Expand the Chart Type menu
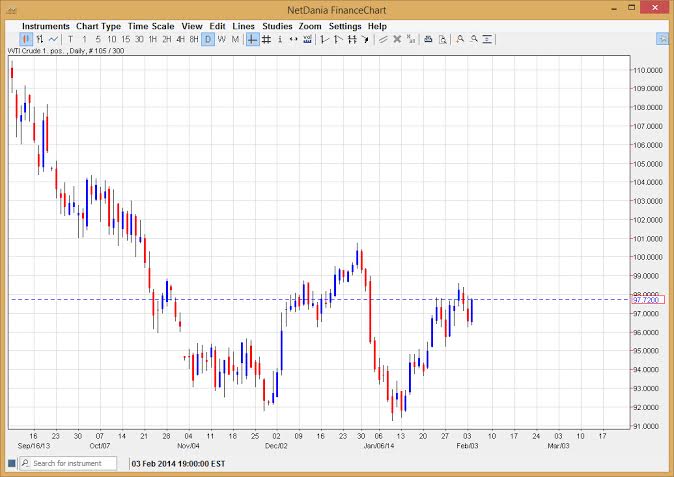 coord(97,26)
